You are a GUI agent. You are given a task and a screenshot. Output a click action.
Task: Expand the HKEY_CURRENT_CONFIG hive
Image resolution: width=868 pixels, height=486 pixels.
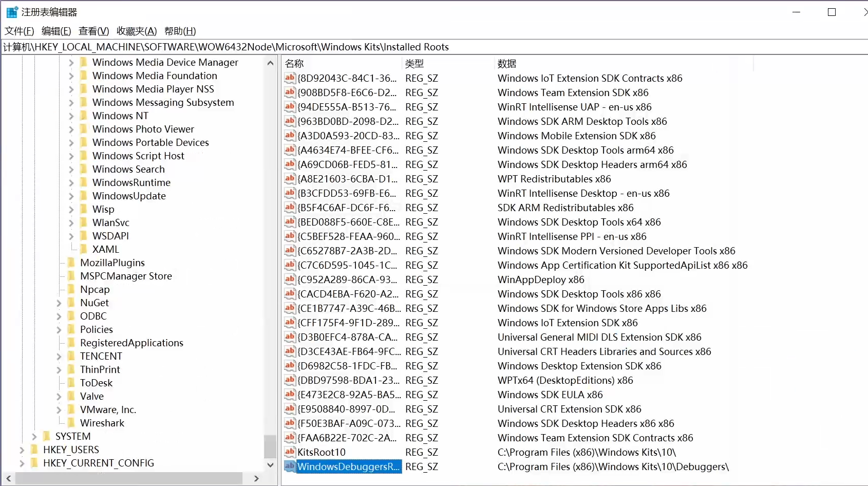[x=22, y=463]
